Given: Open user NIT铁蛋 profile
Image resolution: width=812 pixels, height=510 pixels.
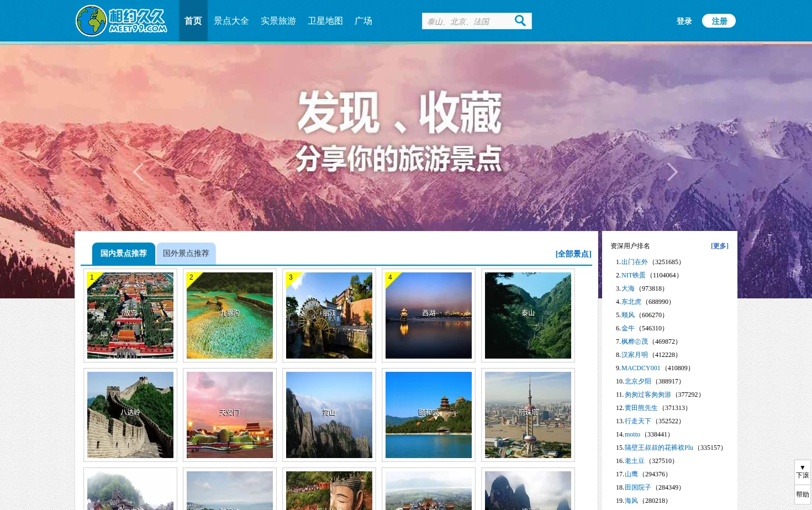Looking at the screenshot, I should tap(633, 275).
